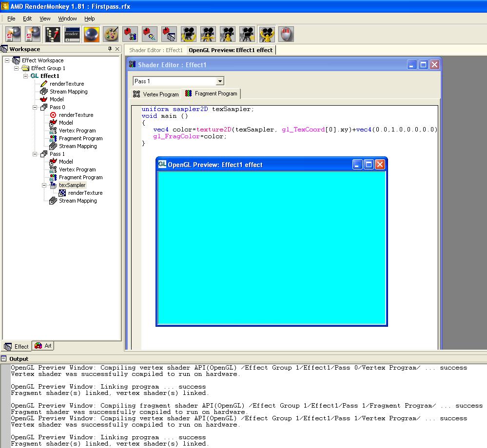487x448 pixels.
Task: Click inside the cyan OpenGL preview viewport
Action: (x=272, y=248)
